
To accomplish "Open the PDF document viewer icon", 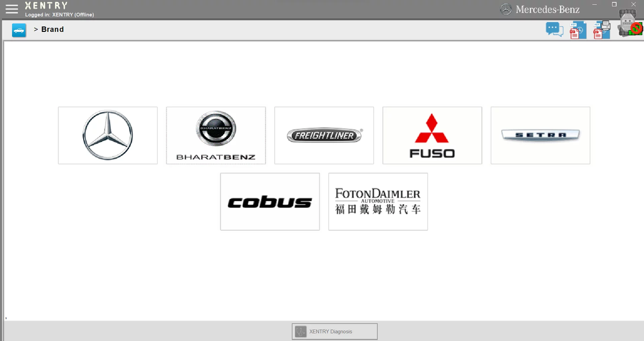I will [x=577, y=30].
